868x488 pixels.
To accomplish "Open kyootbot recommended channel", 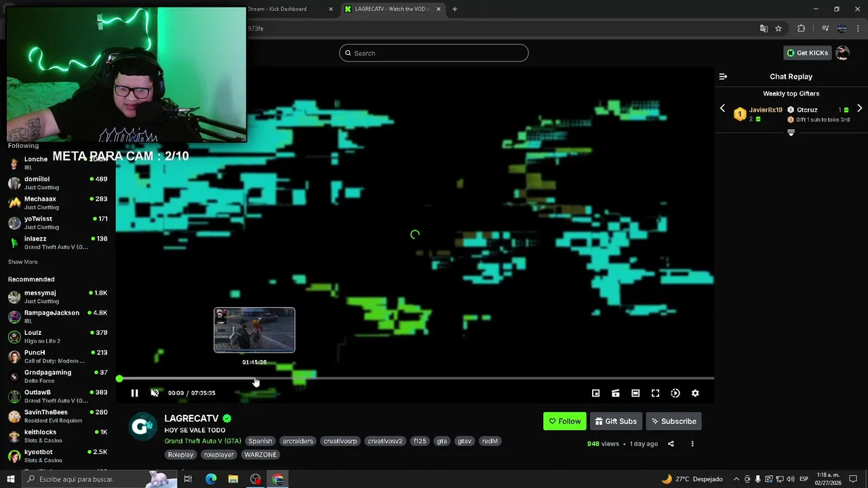I will click(58, 455).
